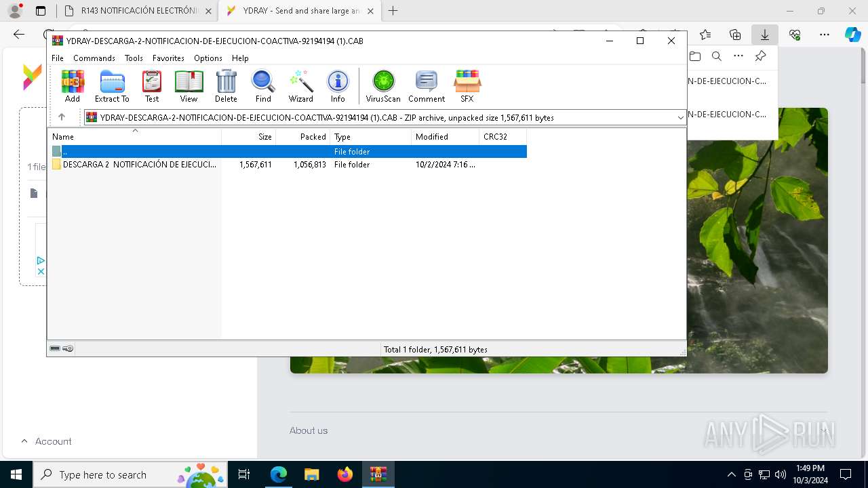Click the View toolbar icon
This screenshot has height=488, width=868.
click(x=189, y=86)
